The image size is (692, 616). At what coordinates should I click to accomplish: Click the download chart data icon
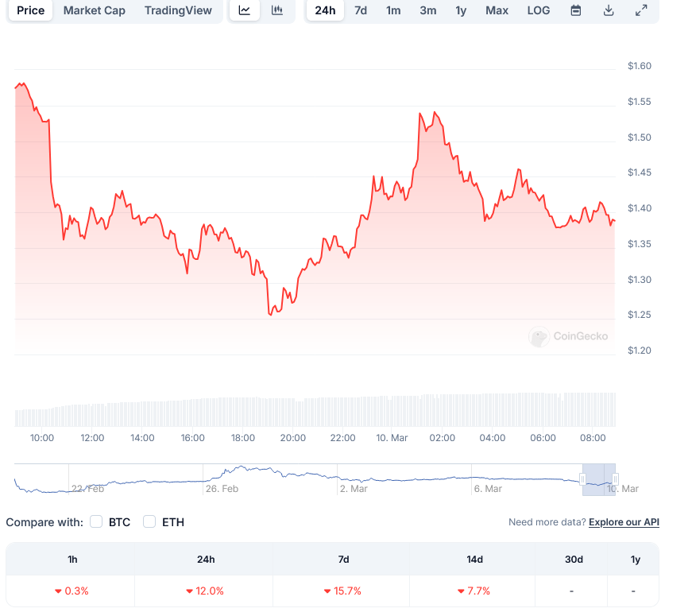(x=609, y=10)
